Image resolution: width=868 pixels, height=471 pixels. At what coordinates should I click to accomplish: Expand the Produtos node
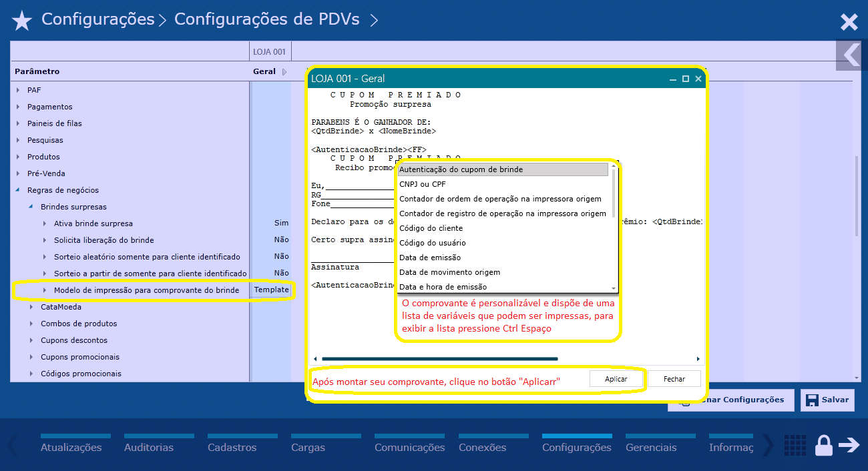point(18,157)
